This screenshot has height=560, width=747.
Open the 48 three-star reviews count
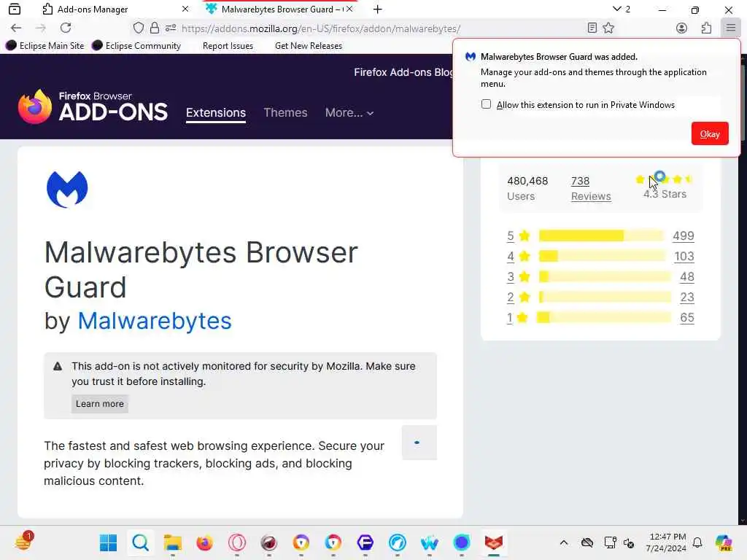coord(687,276)
